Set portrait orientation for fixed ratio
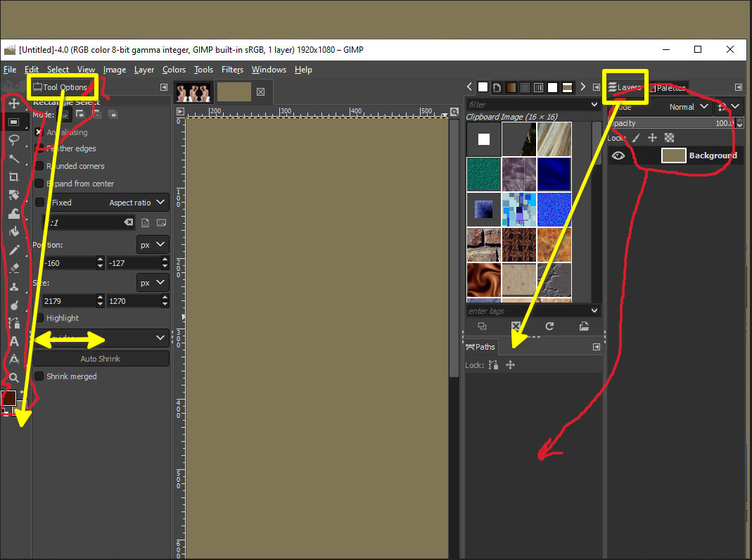The width and height of the screenshot is (752, 560). click(146, 222)
